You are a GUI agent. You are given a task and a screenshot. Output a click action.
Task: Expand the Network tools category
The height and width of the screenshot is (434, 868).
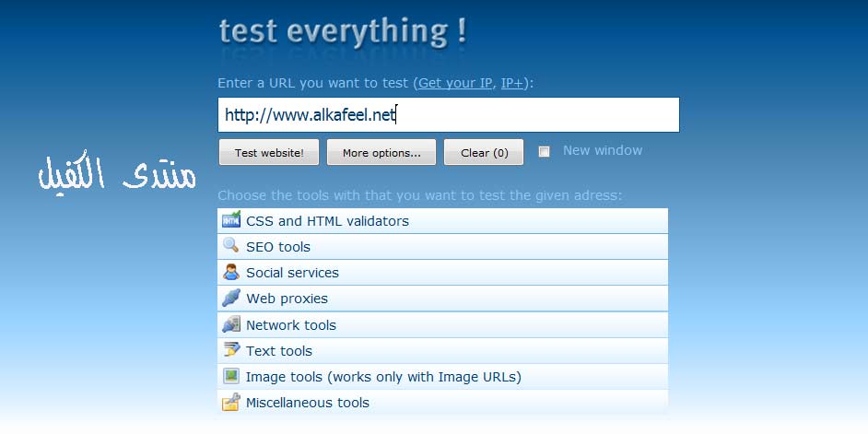291,325
